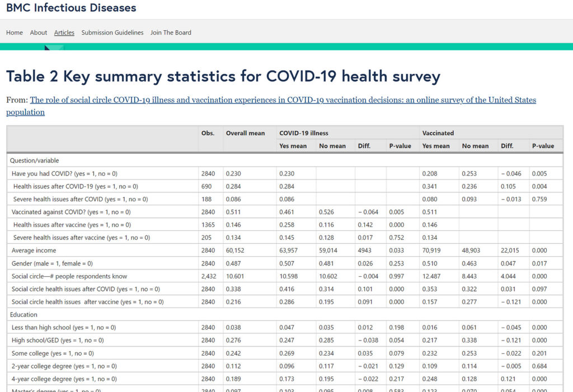Click the Obs. column header
This screenshot has height=392, width=573.
[208, 133]
